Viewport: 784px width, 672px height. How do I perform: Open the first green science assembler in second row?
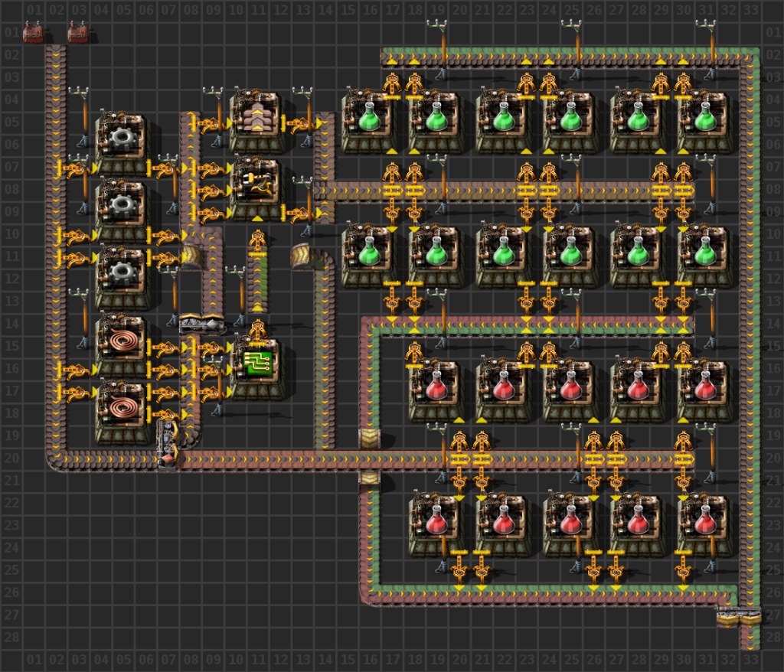tap(369, 257)
